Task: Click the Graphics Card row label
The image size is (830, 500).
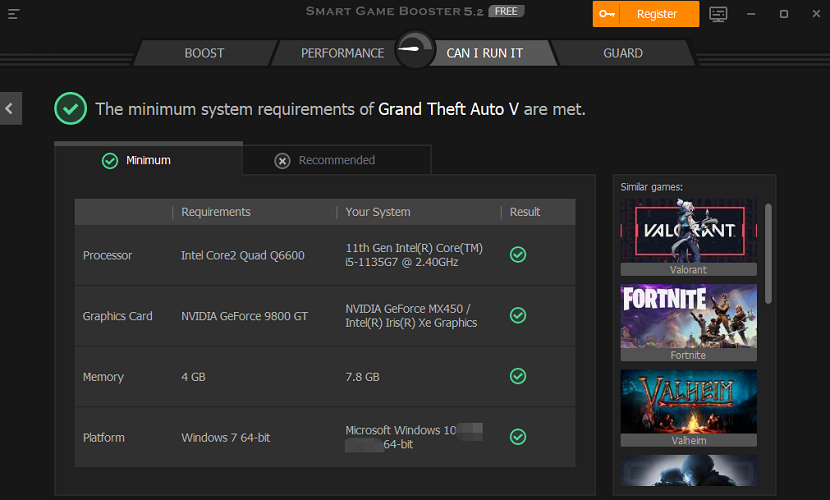Action: (x=118, y=316)
